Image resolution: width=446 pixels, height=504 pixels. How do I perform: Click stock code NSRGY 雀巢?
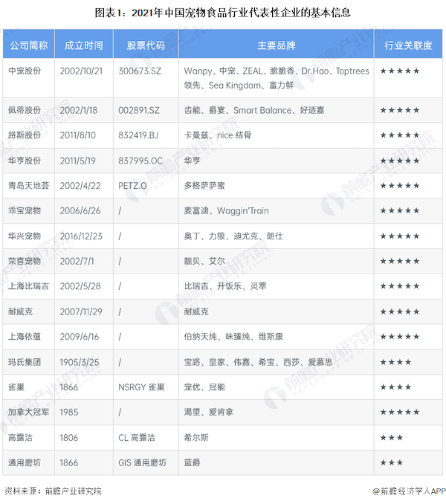tap(141, 387)
